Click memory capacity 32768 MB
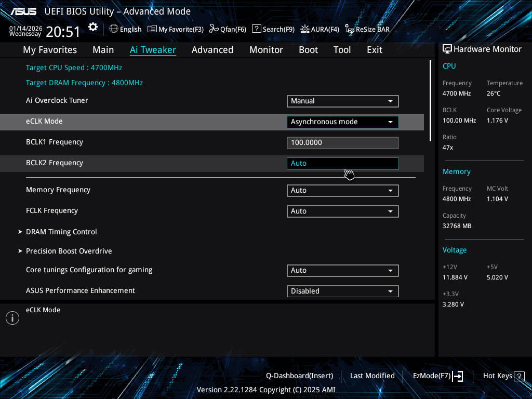This screenshot has height=399, width=532. pos(457,226)
